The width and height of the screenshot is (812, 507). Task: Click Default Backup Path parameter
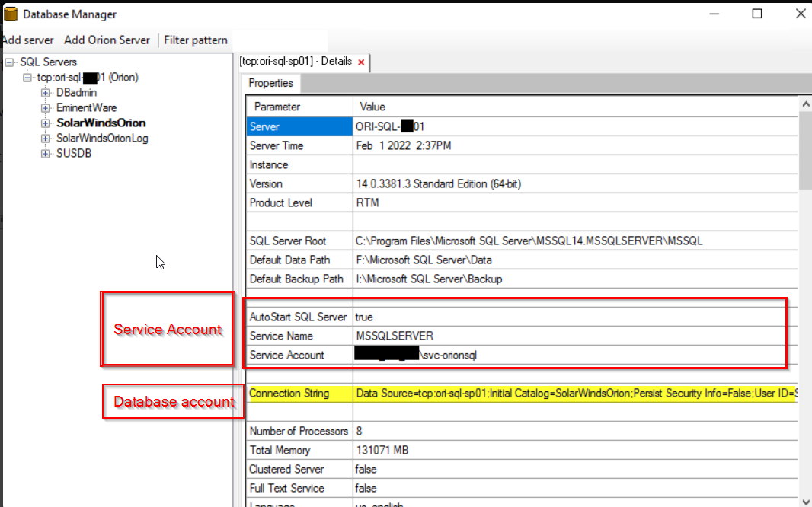[x=300, y=279]
